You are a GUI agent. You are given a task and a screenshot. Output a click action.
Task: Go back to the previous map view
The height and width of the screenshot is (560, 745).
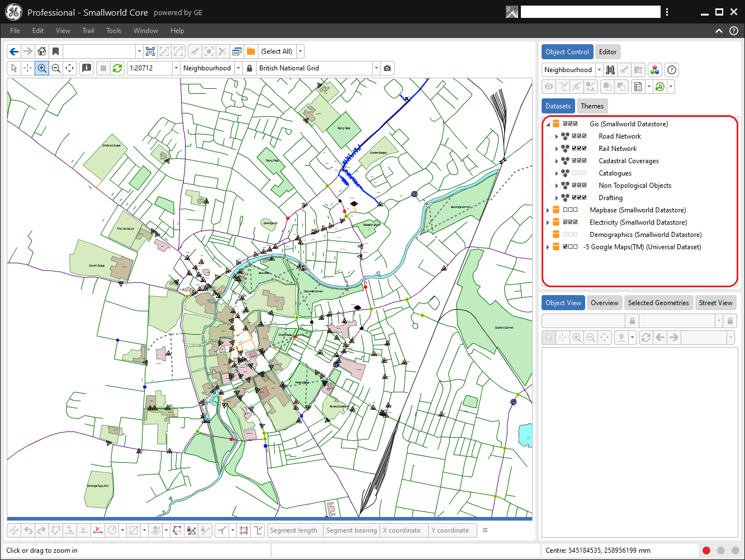coord(14,51)
